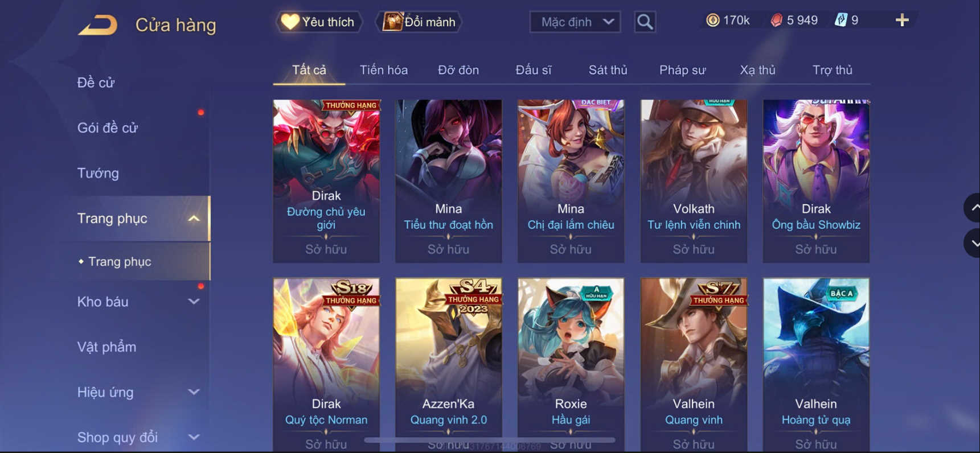Select the Tiến hóa tab
Screen dimensions: 980x453
point(383,70)
